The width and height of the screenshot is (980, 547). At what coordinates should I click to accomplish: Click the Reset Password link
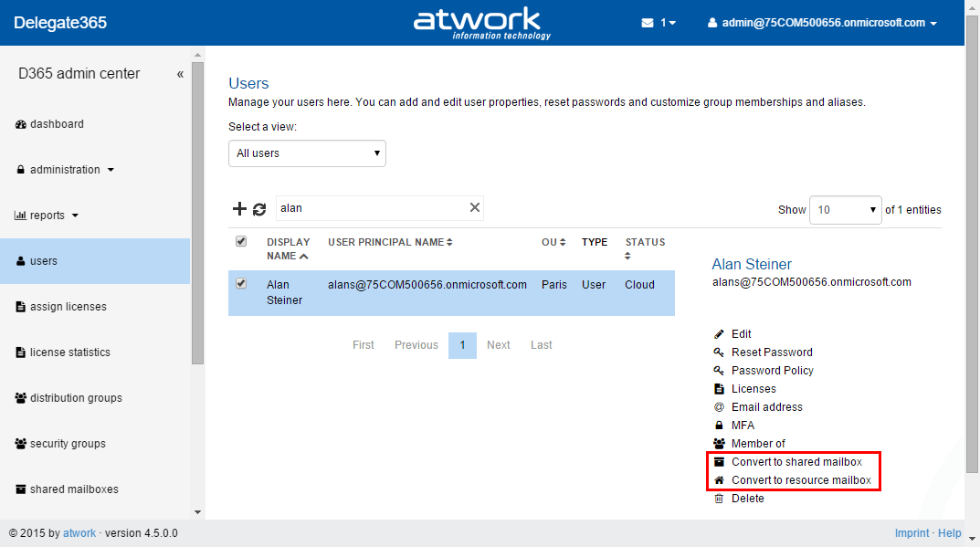click(x=772, y=352)
